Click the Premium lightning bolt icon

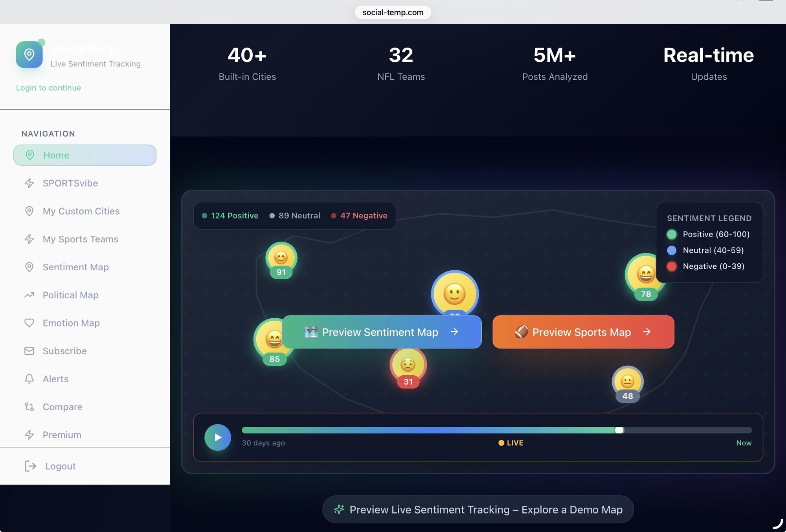(29, 435)
